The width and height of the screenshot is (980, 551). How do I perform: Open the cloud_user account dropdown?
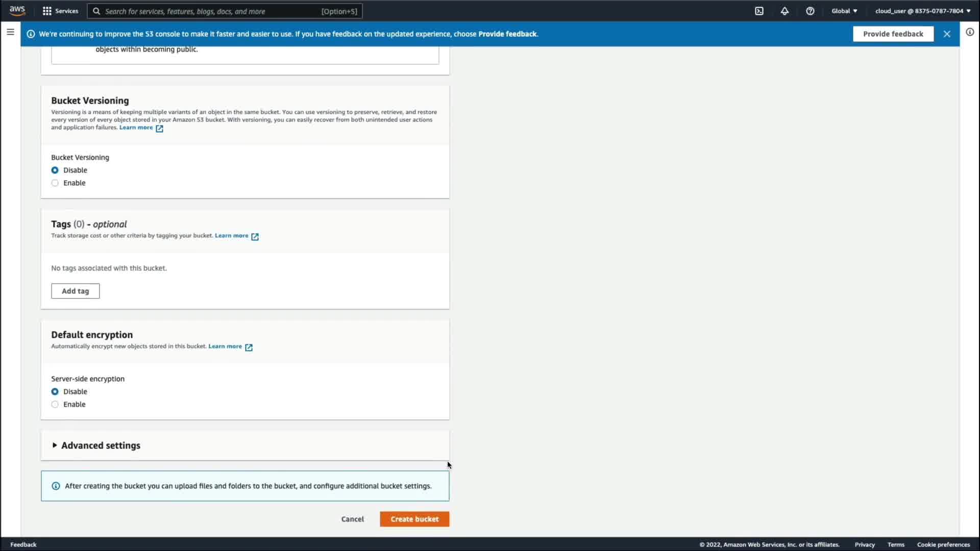(922, 11)
